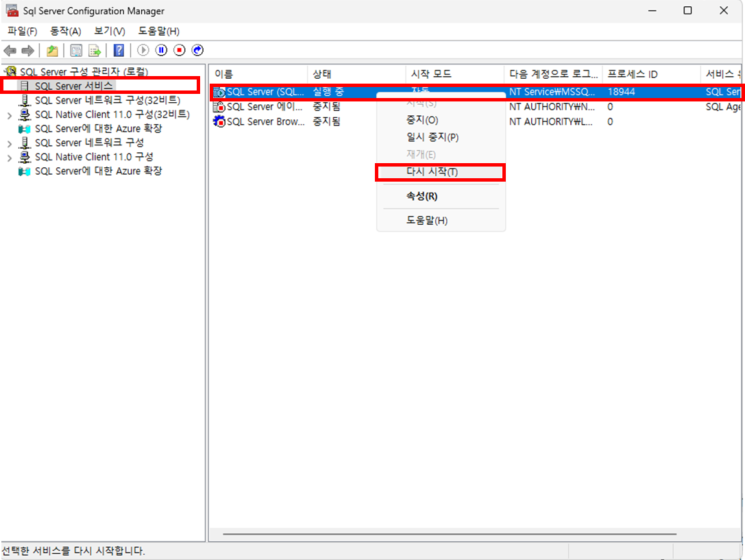Click the Pause service toolbar icon
Viewport: 745px width, 560px height.
[162, 50]
